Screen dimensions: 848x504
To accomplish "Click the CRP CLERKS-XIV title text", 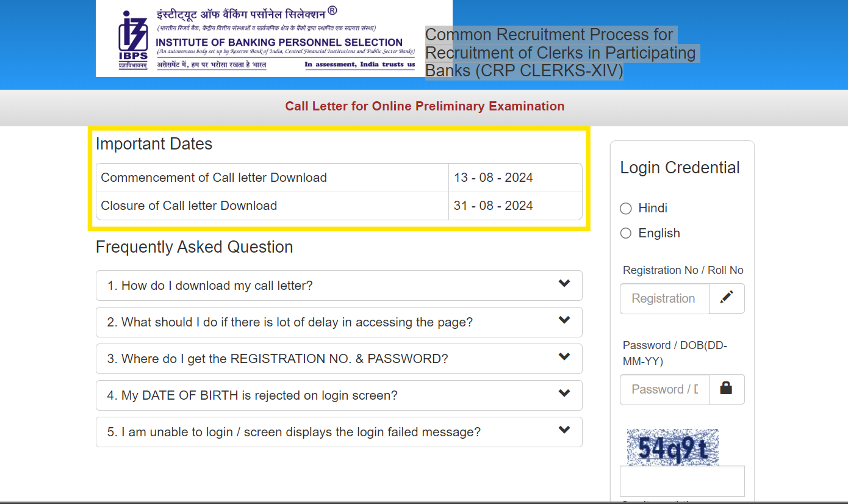I will [x=560, y=53].
